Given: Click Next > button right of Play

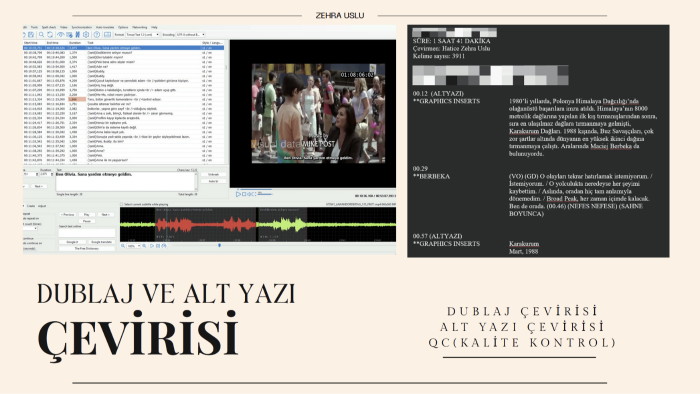Looking at the screenshot, I should click(x=106, y=215).
